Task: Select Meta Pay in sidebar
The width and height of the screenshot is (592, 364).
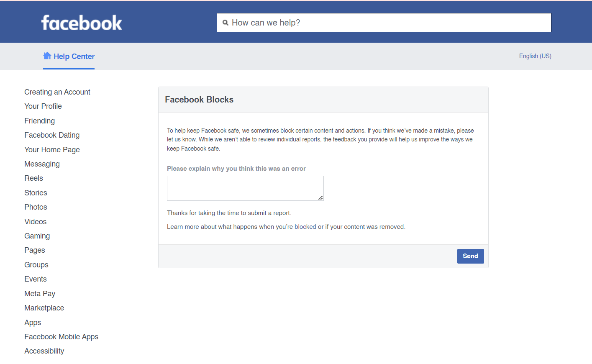Action: [40, 294]
